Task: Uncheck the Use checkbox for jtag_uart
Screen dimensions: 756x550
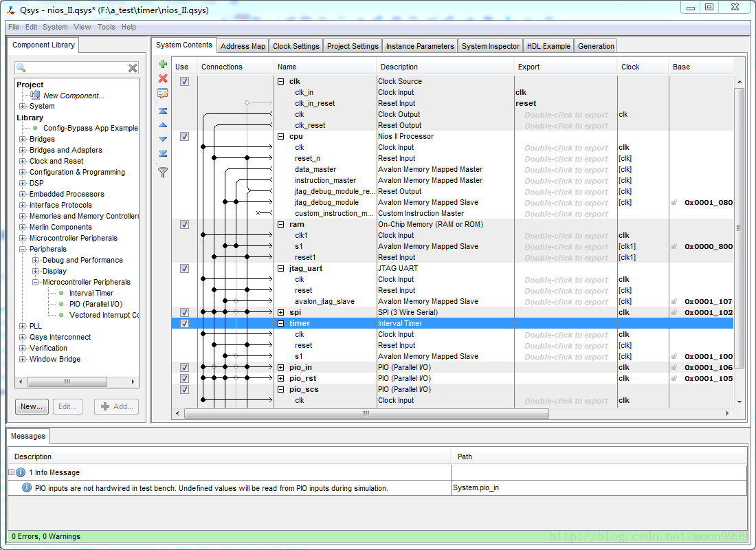Action: 184,268
